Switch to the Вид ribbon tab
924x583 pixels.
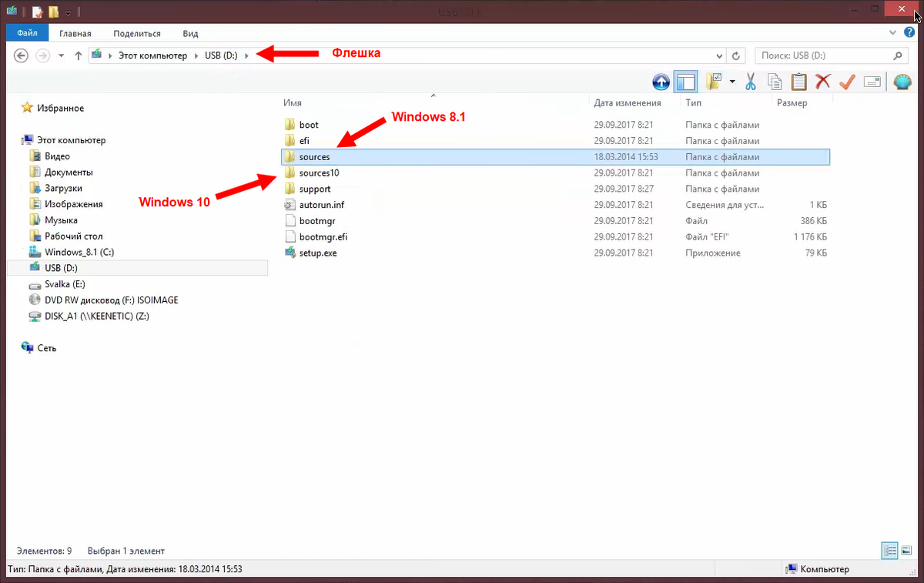[190, 33]
